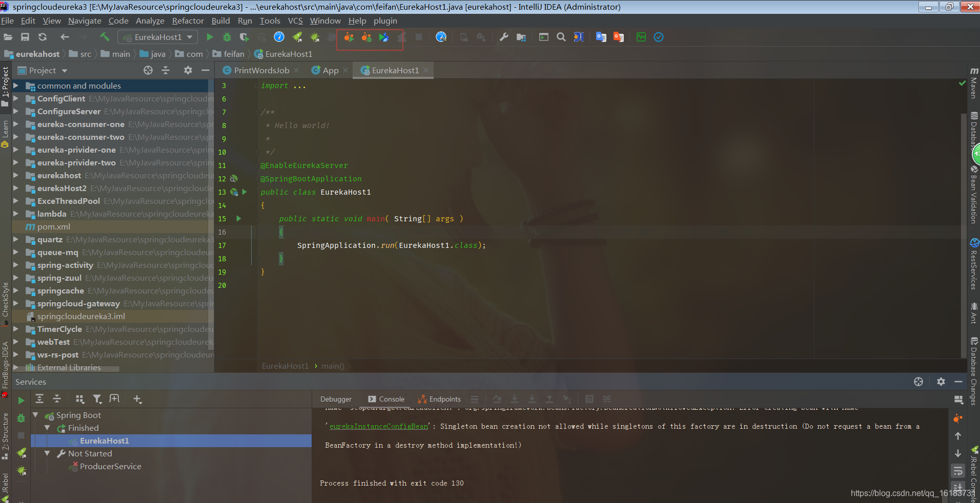Click the editor vertical scrollbar

pos(964,236)
